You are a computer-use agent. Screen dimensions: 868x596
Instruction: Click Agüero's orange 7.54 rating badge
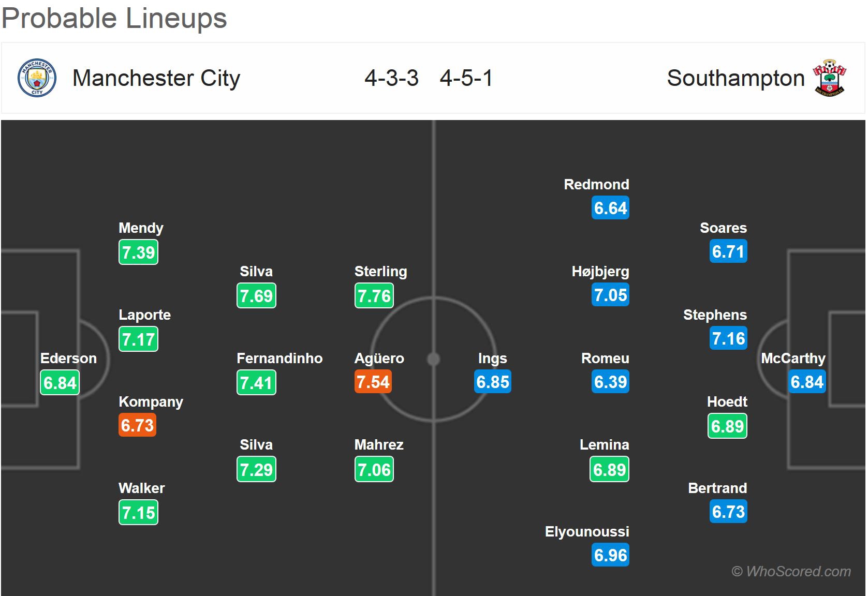point(373,382)
